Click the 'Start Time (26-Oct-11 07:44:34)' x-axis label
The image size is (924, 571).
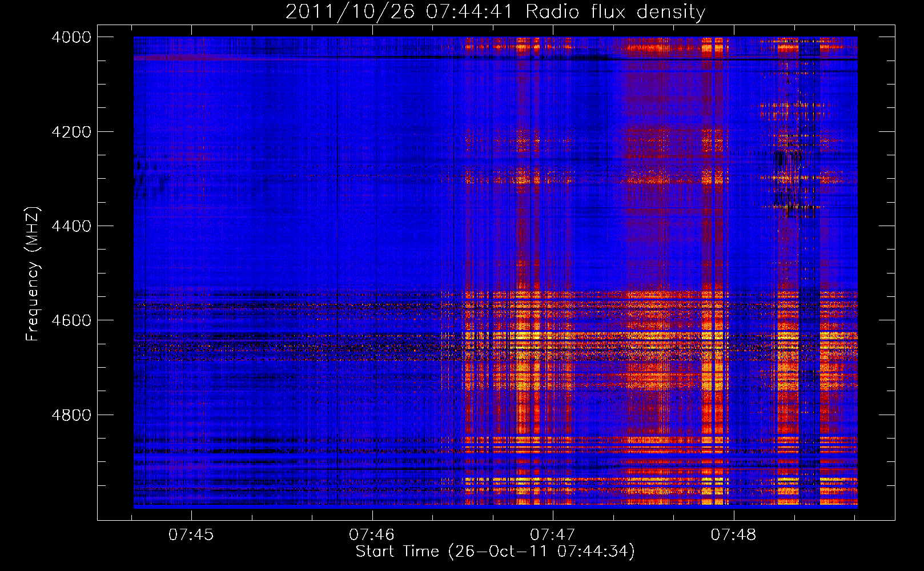pyautogui.click(x=495, y=552)
